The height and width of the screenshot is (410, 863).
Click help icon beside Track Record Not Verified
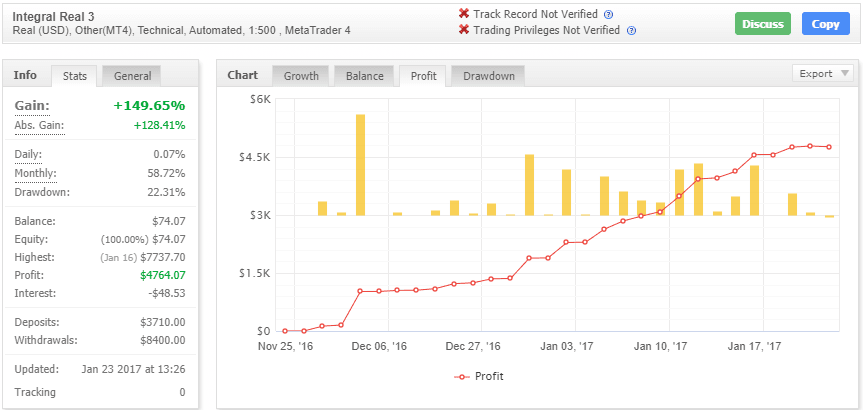tap(609, 14)
